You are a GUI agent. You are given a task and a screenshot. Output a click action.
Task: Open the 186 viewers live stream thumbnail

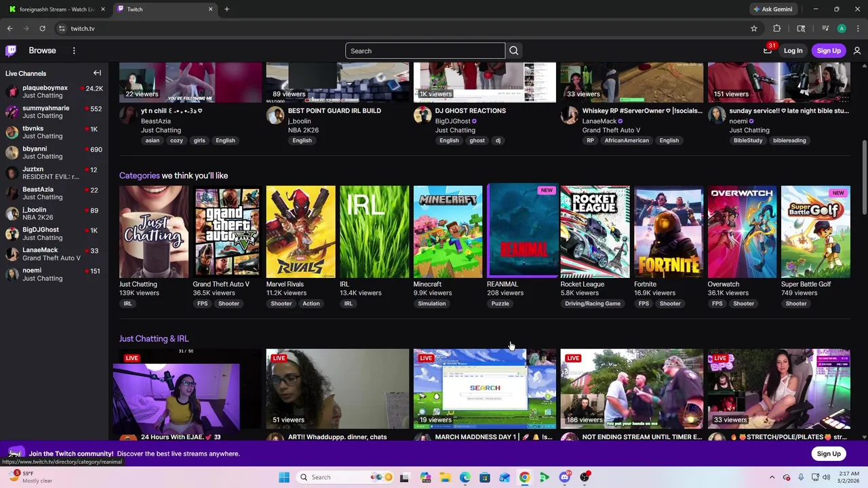[x=632, y=389]
